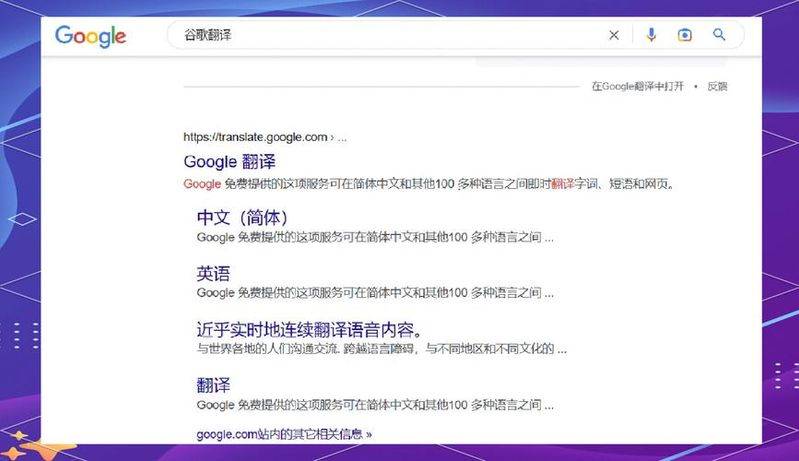Screen dimensions: 799x461
Task: Open the 中文（简体）sitelink
Action: (243, 218)
